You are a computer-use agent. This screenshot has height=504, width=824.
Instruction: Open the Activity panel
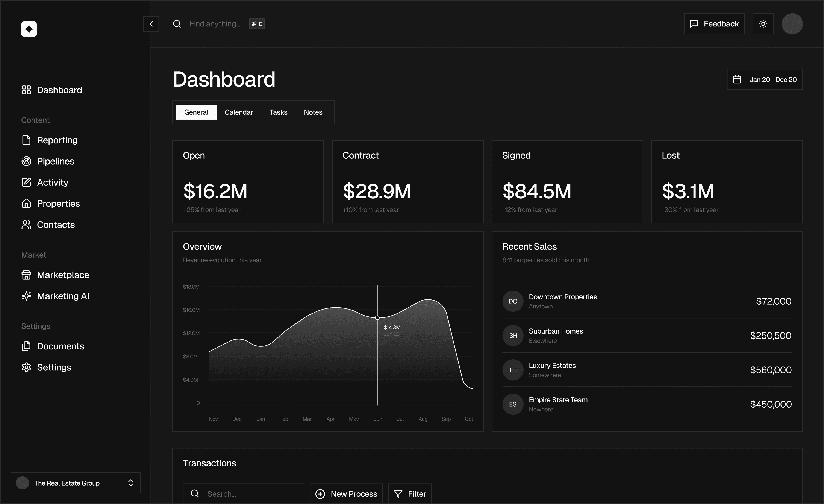click(x=53, y=182)
